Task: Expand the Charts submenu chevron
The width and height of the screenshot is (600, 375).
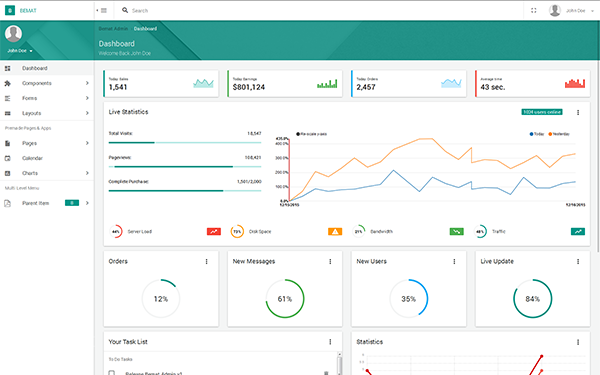Action: click(87, 173)
